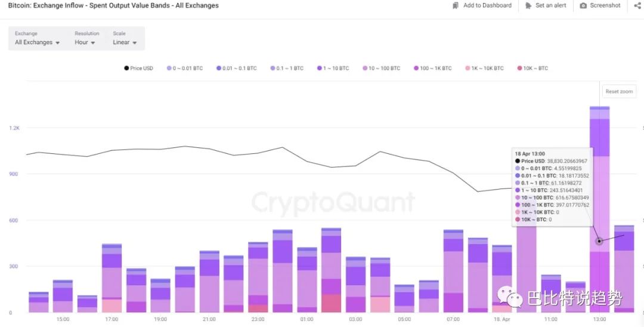Click the Set an alert bell icon

click(528, 5)
